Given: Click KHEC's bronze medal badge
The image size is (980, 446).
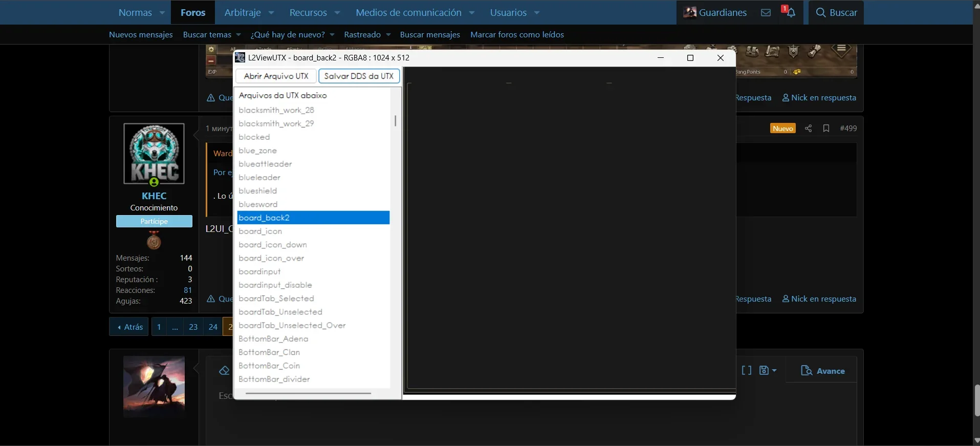Looking at the screenshot, I should click(154, 240).
